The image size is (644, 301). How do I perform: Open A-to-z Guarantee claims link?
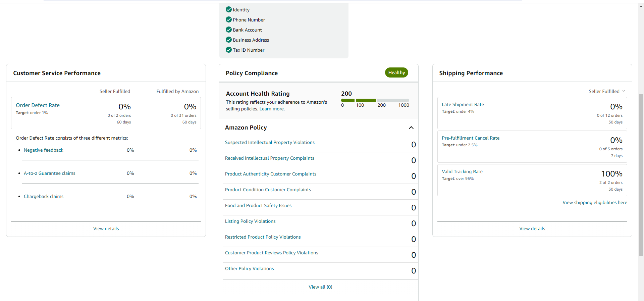pos(50,173)
